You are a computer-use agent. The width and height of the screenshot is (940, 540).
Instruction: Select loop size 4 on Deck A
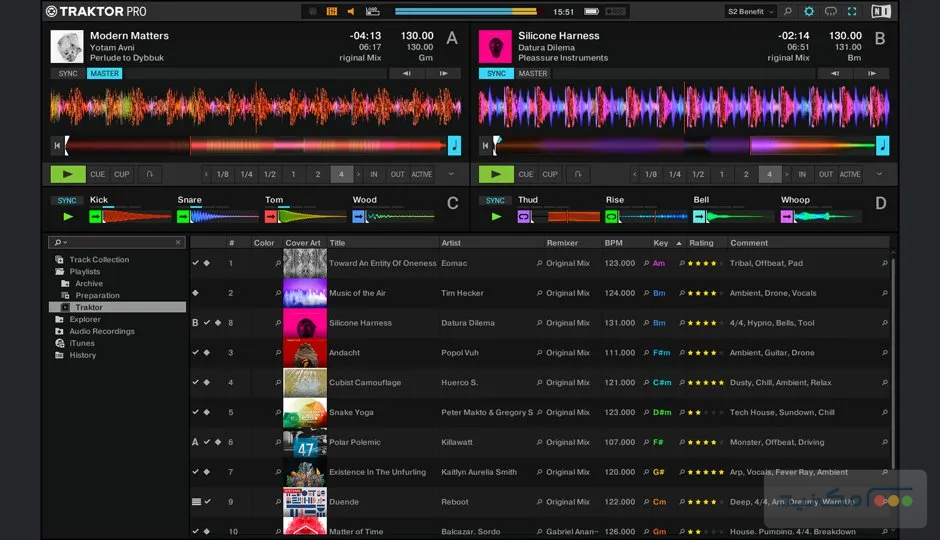click(x=341, y=174)
